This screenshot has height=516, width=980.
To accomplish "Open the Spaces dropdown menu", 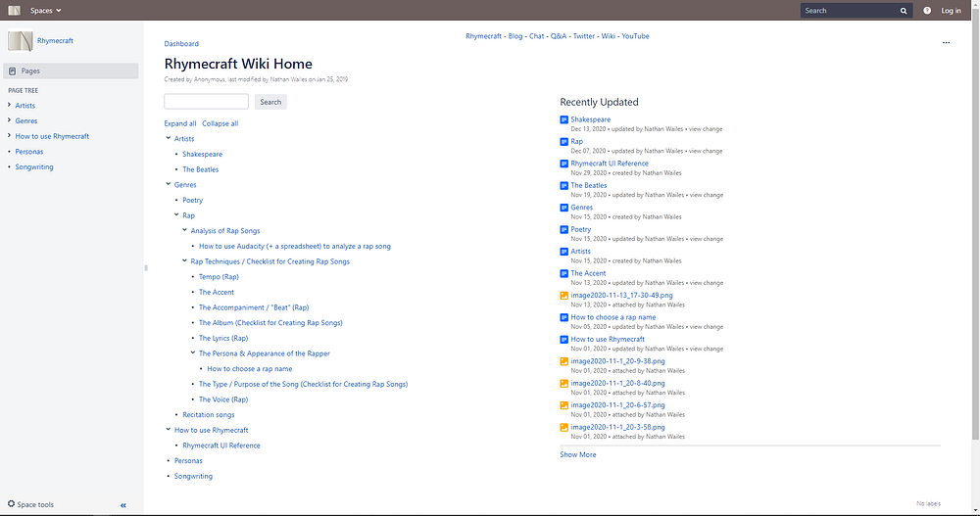I will (46, 11).
